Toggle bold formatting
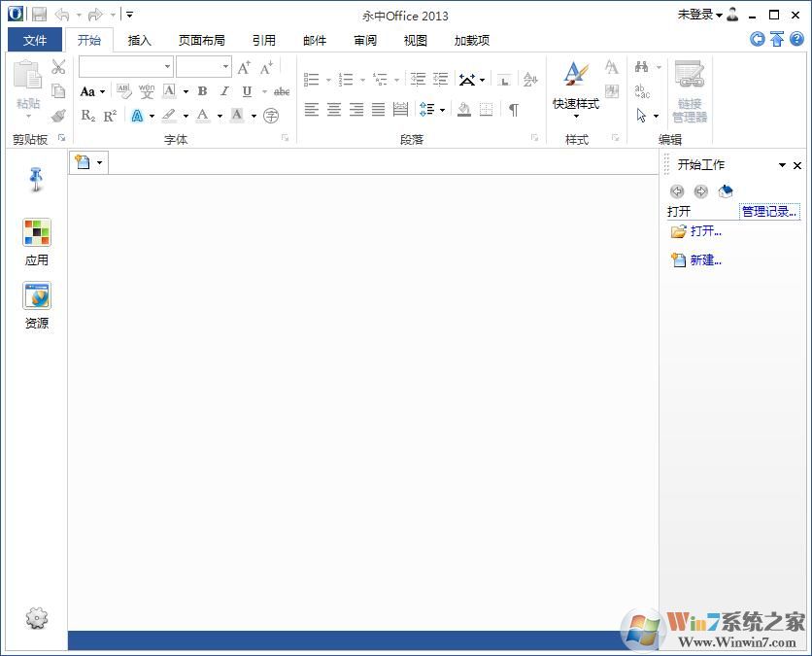The width and height of the screenshot is (812, 656). tap(202, 91)
